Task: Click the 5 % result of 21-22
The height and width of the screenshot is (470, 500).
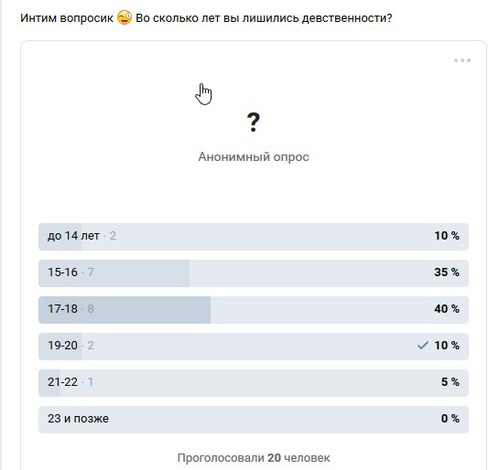Action: tap(450, 382)
